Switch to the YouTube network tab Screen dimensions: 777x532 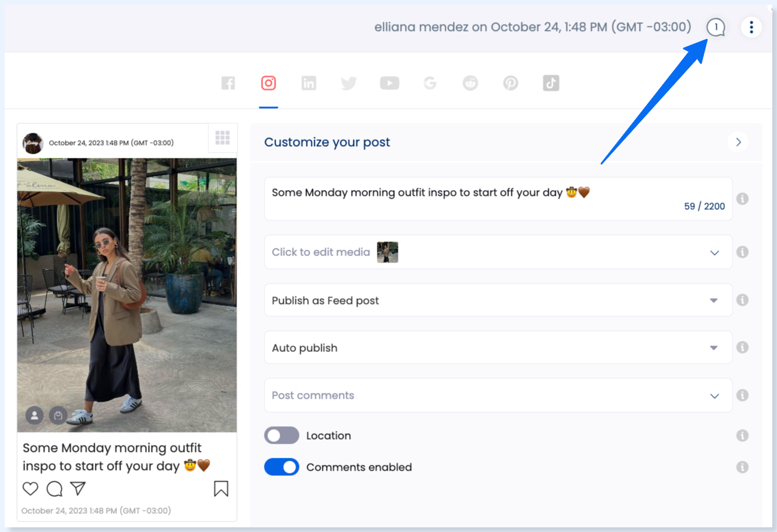point(390,83)
